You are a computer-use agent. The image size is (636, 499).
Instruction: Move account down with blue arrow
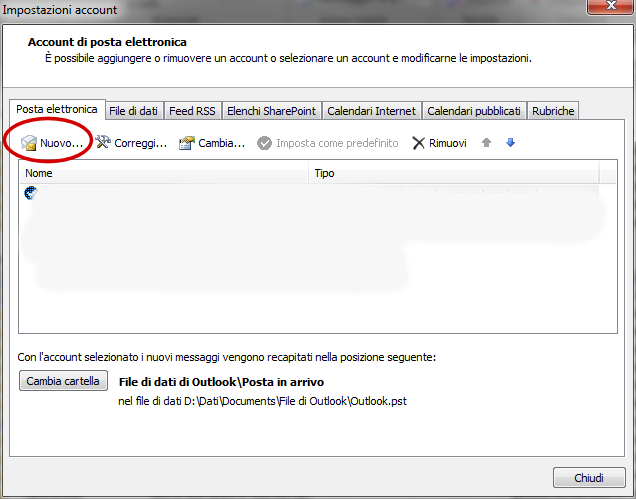(511, 142)
